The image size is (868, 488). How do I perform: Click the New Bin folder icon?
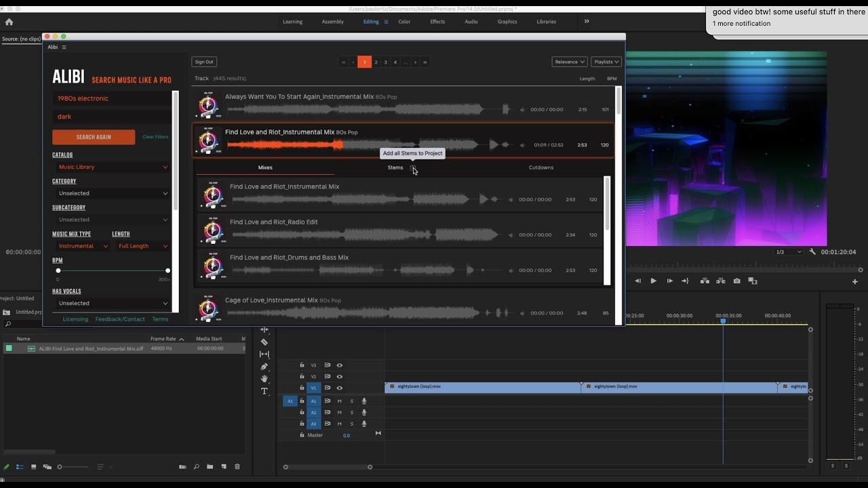210,467
